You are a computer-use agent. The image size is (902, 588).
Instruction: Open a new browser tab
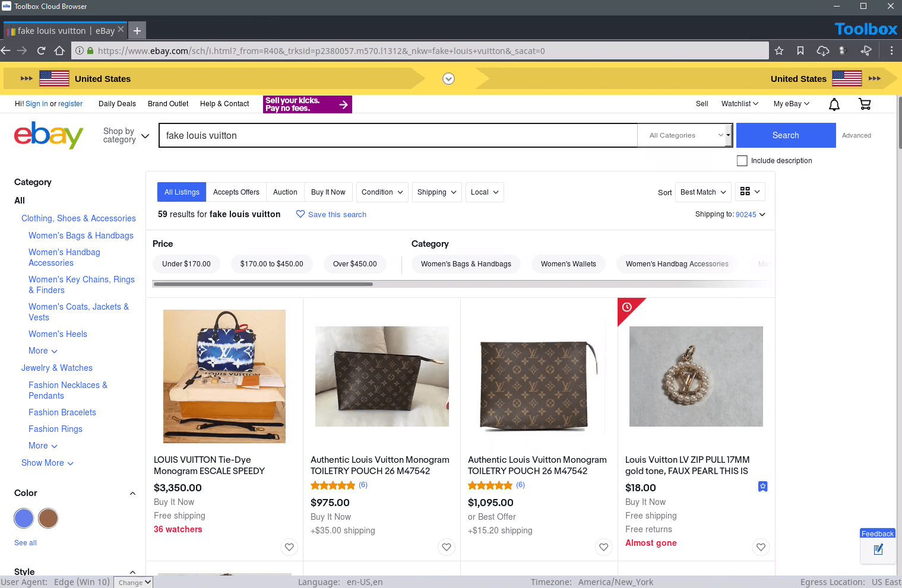click(137, 30)
